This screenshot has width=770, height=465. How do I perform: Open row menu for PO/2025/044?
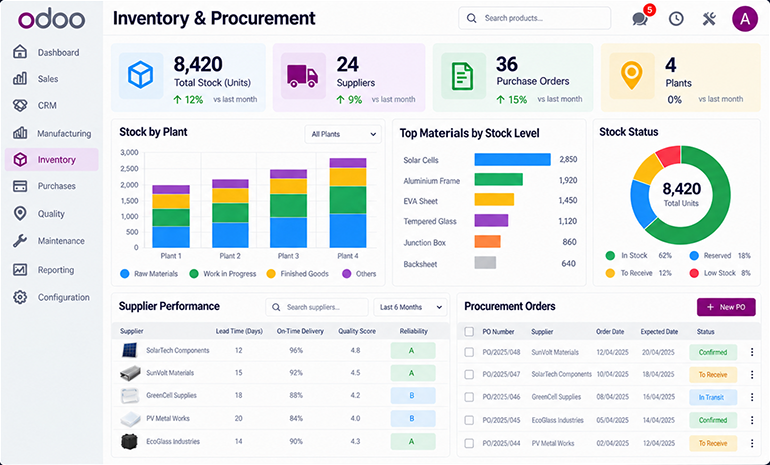point(752,443)
